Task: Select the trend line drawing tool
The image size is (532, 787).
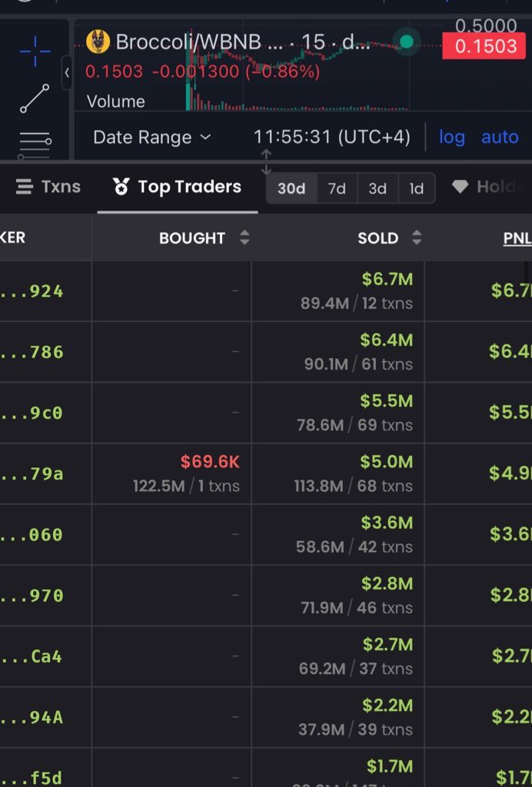Action: [x=35, y=98]
